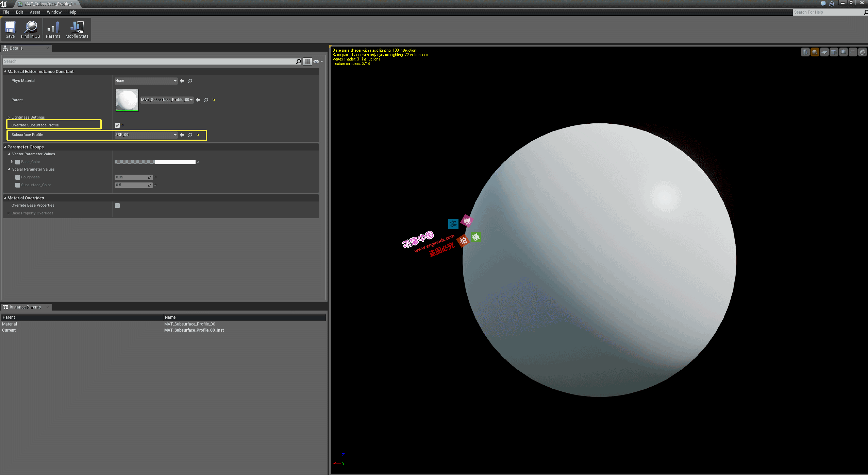Click the Asset menu item

[x=33, y=12]
